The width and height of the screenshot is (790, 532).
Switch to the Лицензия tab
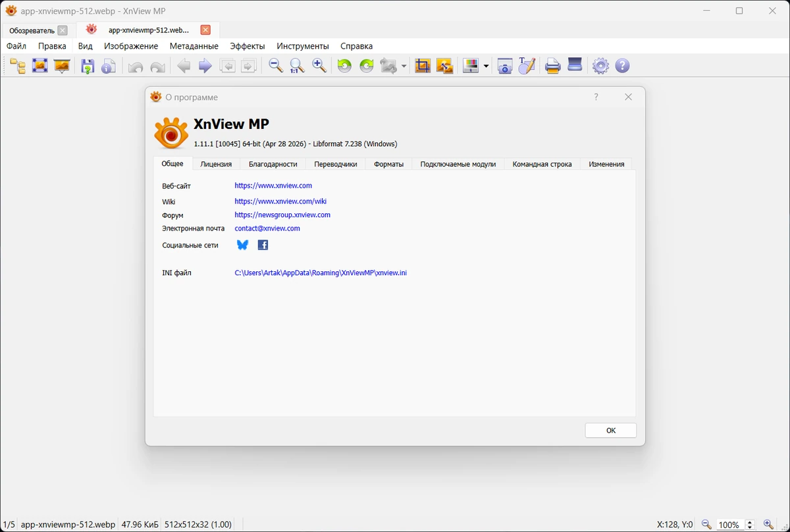pyautogui.click(x=216, y=164)
